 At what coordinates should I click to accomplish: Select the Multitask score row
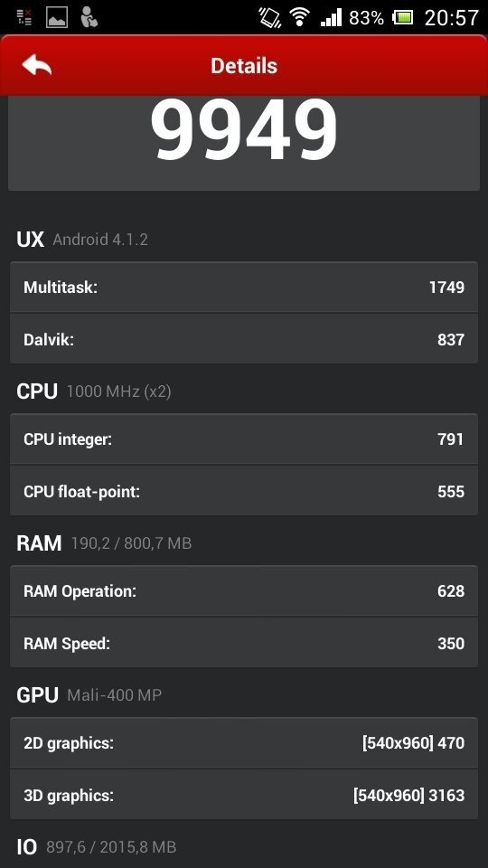244,288
